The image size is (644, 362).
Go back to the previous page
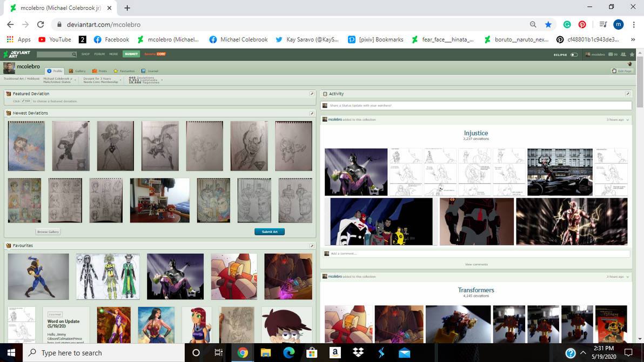pyautogui.click(x=10, y=25)
